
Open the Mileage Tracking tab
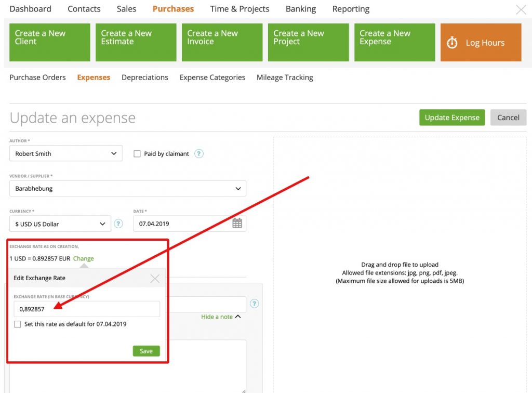point(285,77)
